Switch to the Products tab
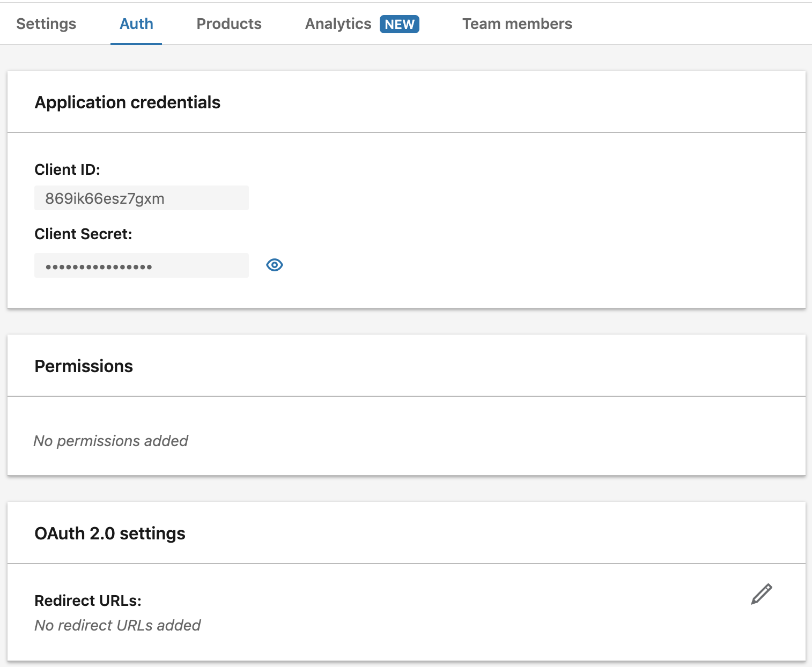This screenshot has width=812, height=667. (229, 24)
